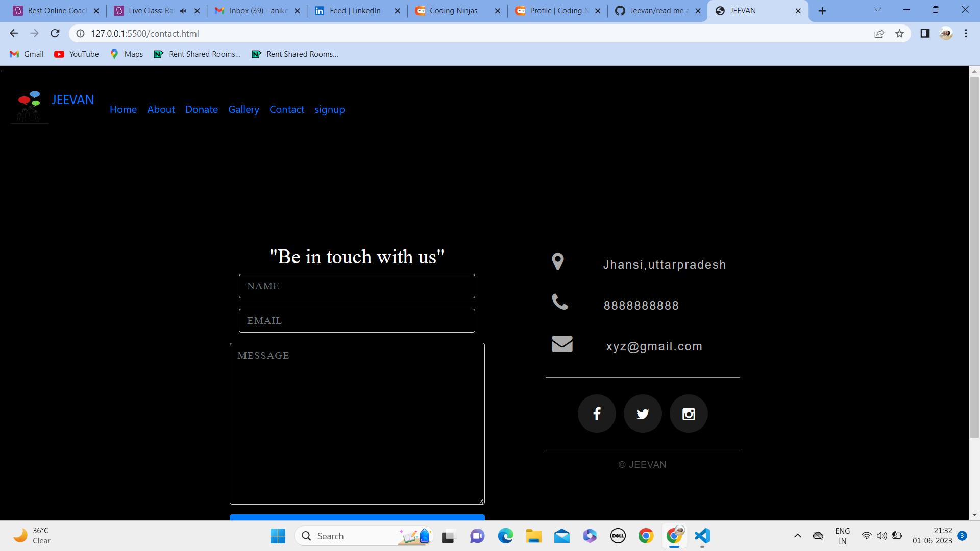The image size is (980, 551).
Task: Click the envelope icon beside xyz@gmail.com
Action: 562,344
